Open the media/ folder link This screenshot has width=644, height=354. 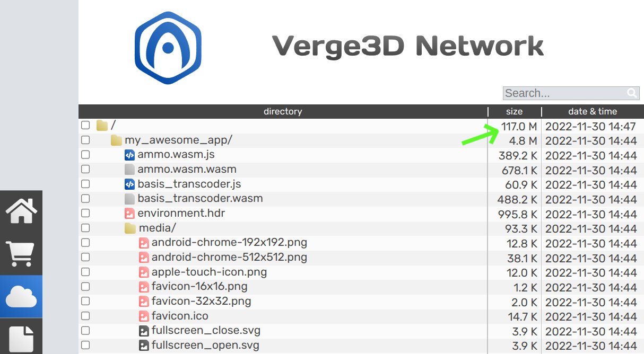[x=157, y=228]
